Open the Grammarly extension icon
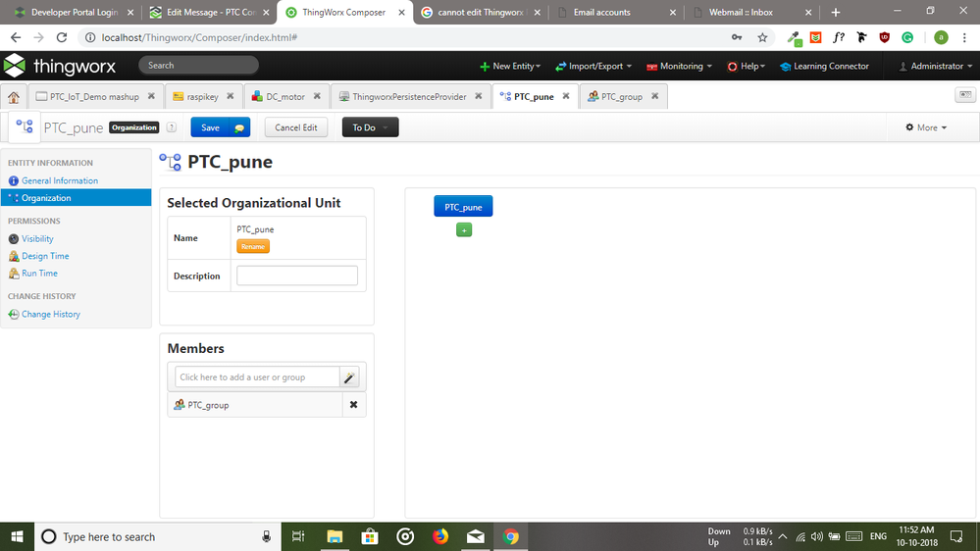 [x=907, y=37]
